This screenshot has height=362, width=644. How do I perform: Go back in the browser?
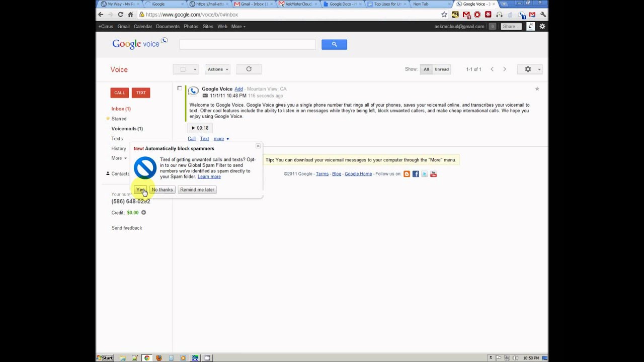tap(101, 15)
